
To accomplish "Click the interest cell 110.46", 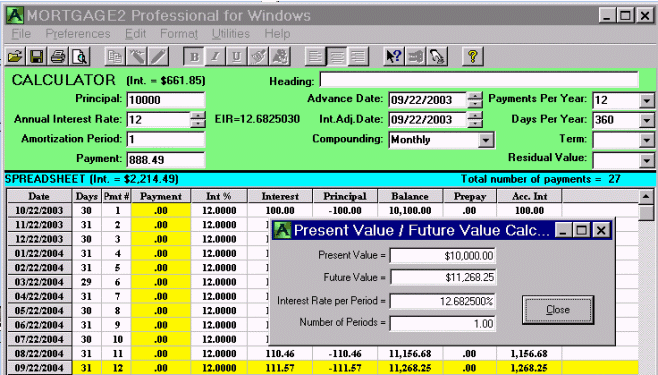I will pos(280,354).
